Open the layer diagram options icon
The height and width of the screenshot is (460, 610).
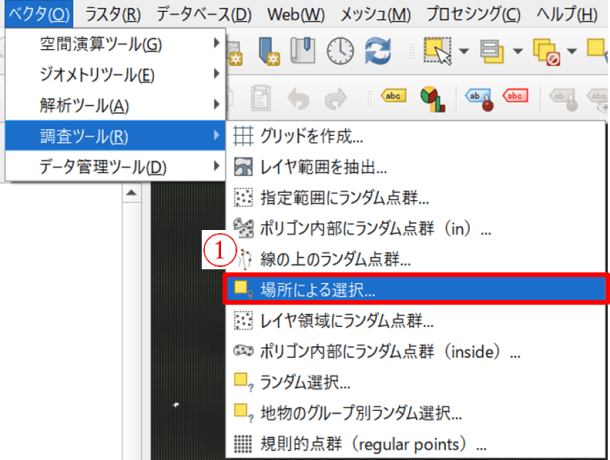(433, 96)
